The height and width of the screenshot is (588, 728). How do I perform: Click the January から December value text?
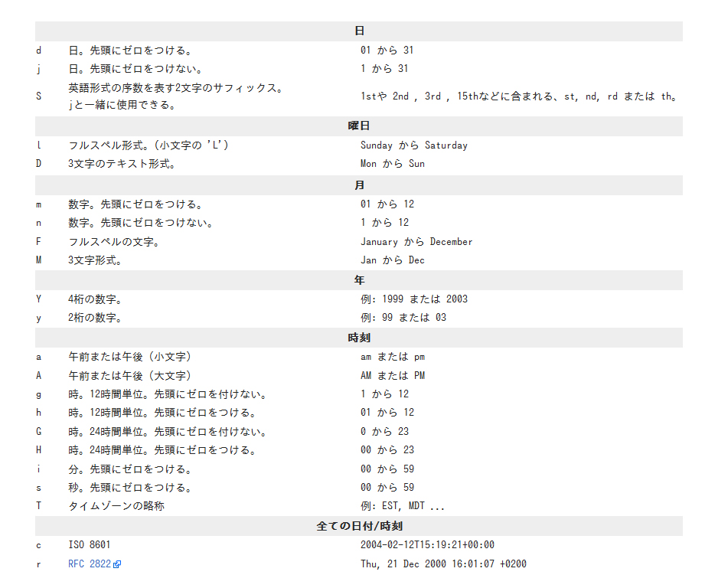click(416, 241)
